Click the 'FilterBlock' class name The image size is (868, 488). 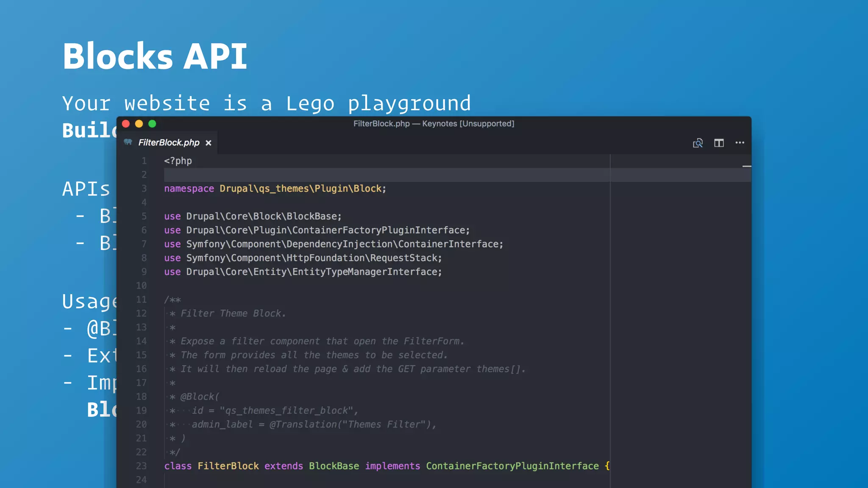pyautogui.click(x=228, y=466)
